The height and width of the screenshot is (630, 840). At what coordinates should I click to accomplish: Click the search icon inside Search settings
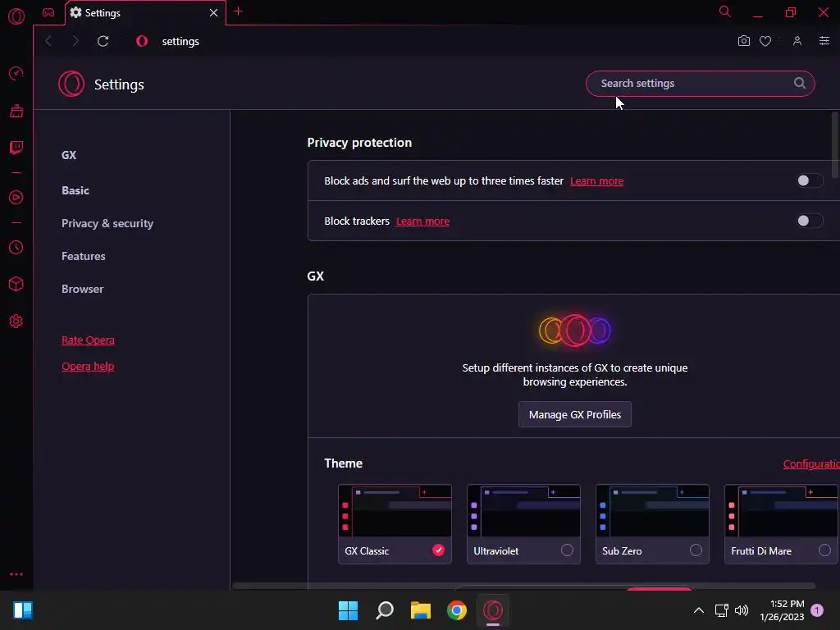tap(799, 83)
